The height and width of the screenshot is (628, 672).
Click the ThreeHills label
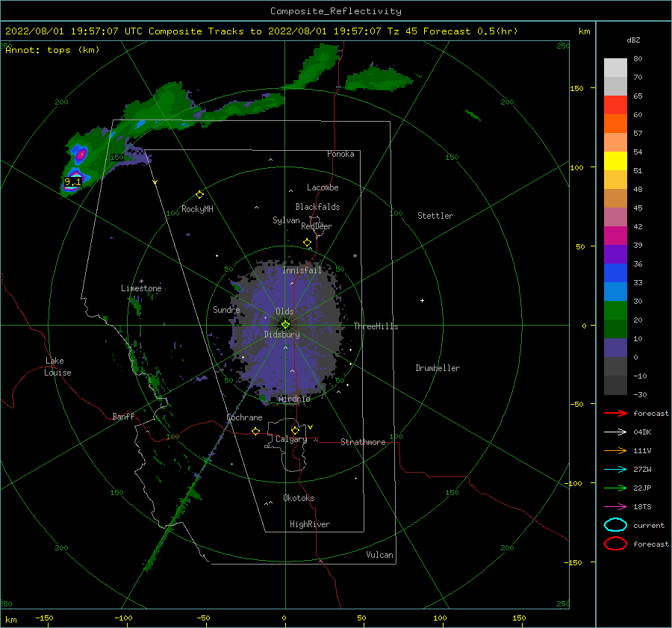pyautogui.click(x=376, y=326)
